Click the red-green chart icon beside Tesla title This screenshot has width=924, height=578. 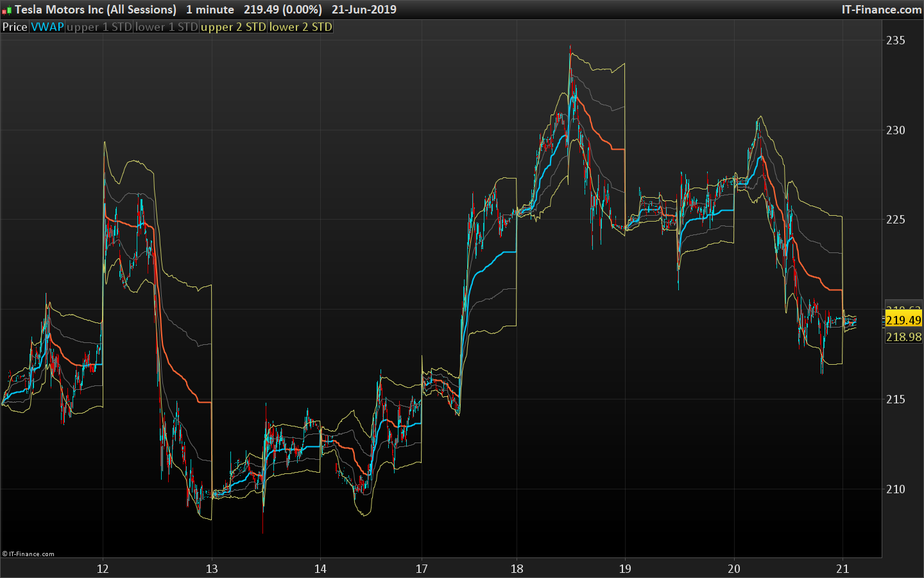[7, 10]
